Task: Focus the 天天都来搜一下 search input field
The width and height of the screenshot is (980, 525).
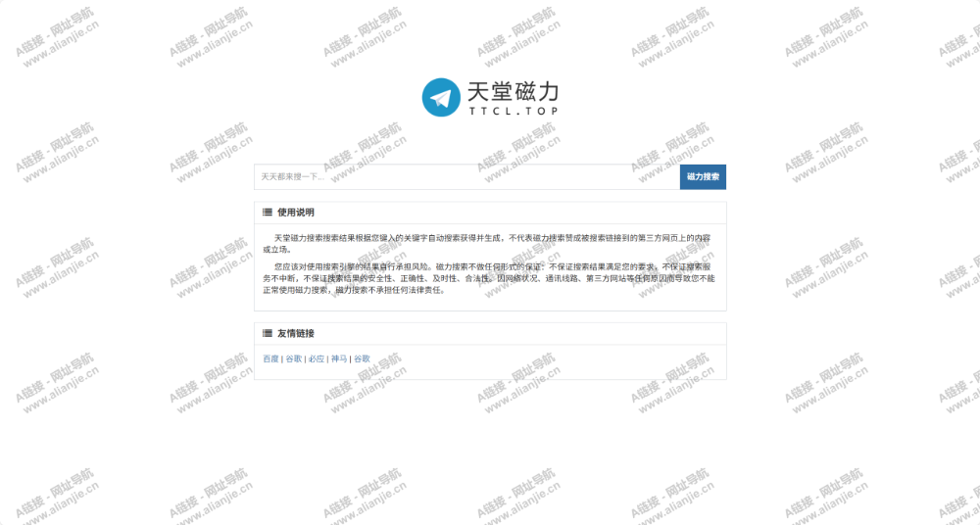Action: (x=466, y=177)
